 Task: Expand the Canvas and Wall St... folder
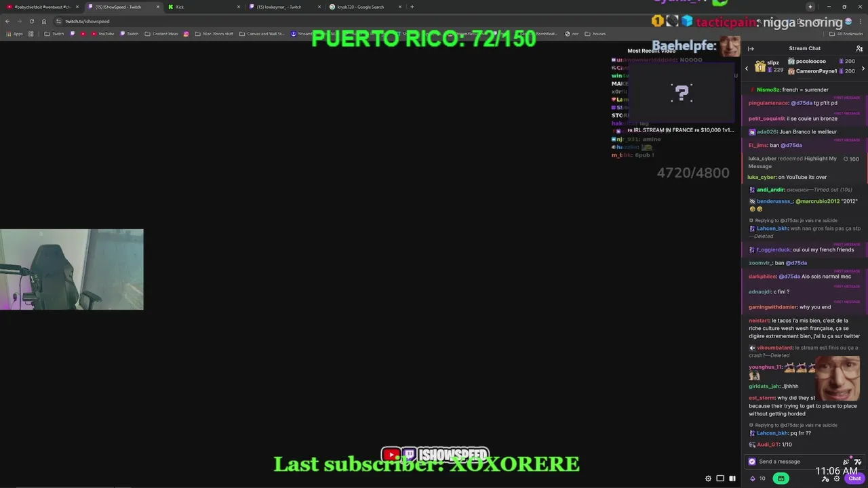pos(262,34)
